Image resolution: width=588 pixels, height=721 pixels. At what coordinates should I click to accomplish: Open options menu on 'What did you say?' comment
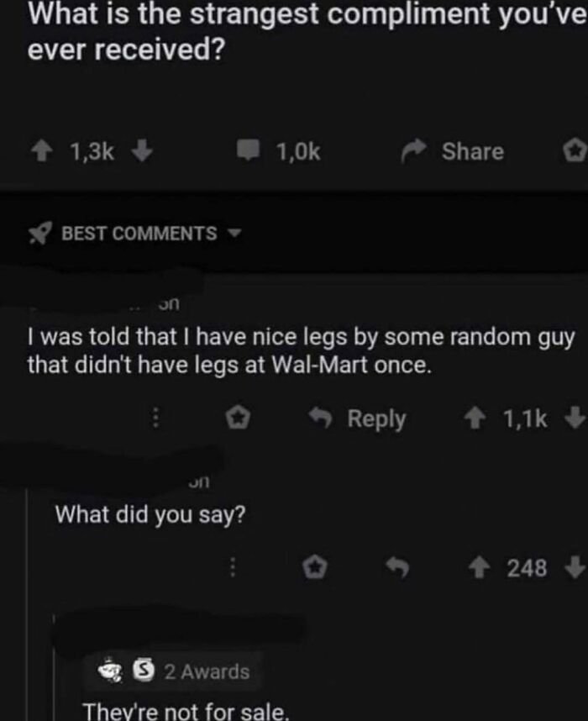click(233, 567)
